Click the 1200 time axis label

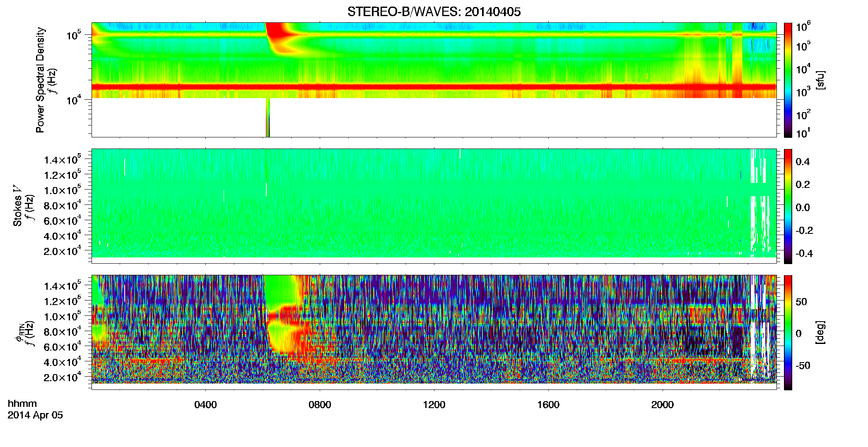(x=434, y=405)
